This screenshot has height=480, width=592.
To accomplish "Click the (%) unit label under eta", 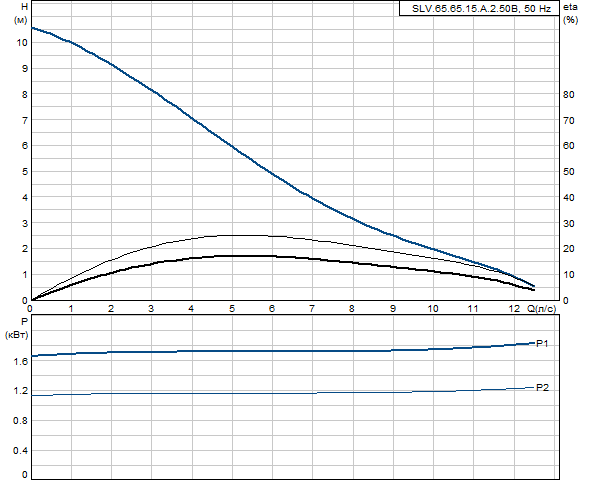I will pyautogui.click(x=570, y=20).
